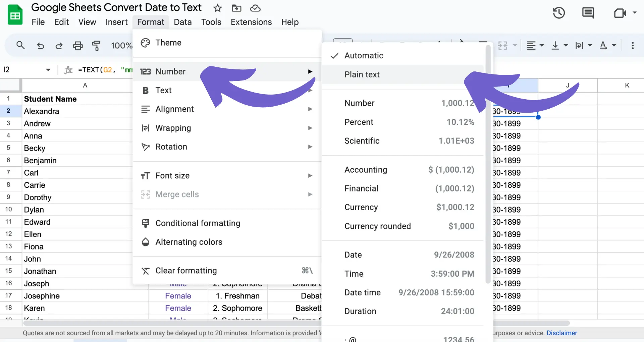
Task: Click the Disclaimer link
Action: point(562,333)
